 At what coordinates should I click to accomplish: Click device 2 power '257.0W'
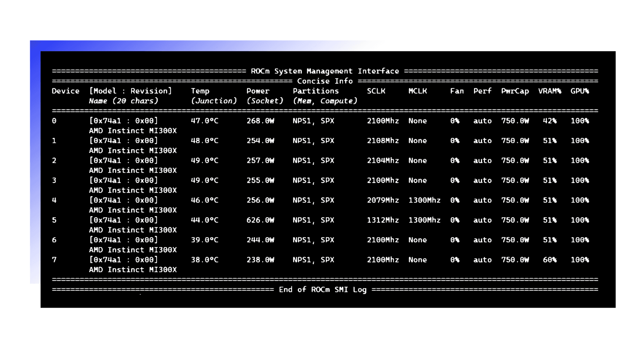[260, 160]
